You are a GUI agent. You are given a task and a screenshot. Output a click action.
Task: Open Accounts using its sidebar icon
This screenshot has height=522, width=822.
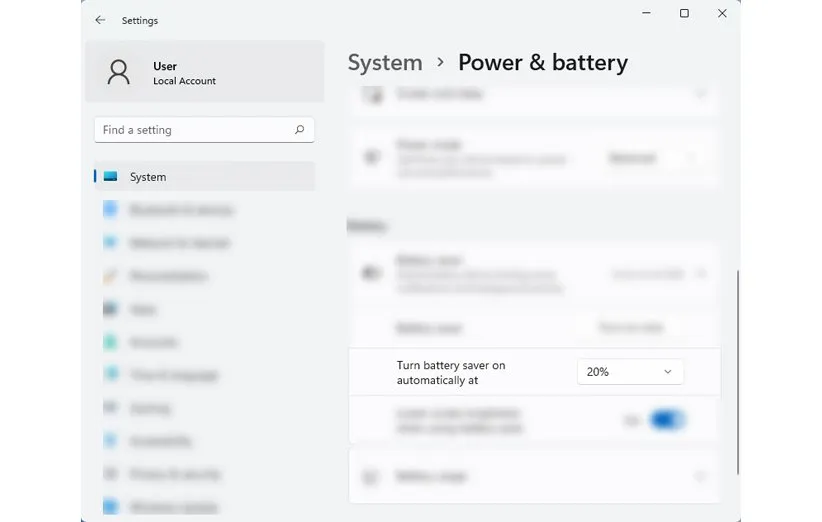(111, 342)
